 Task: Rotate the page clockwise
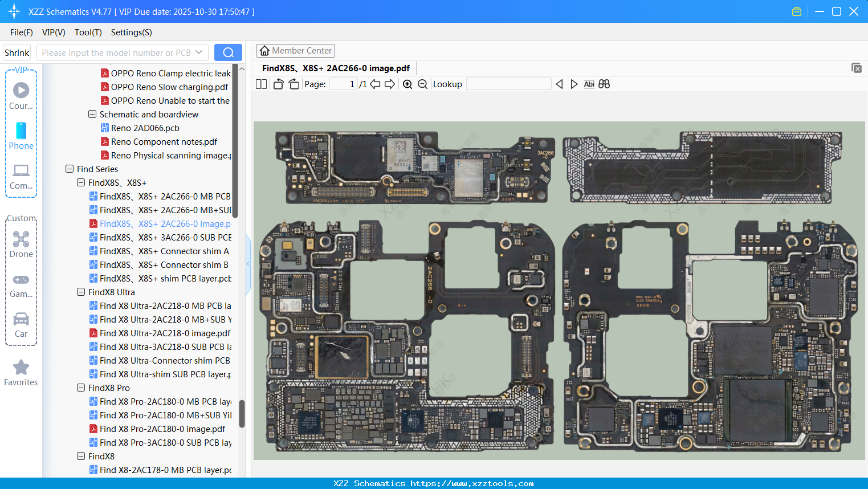294,84
